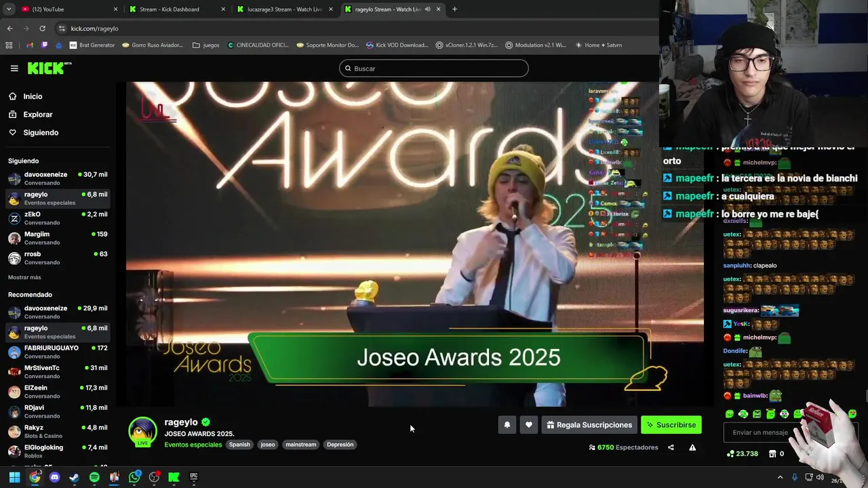Open davooxeneize under Siguiendo list
The width and height of the screenshot is (868, 488).
click(x=58, y=179)
